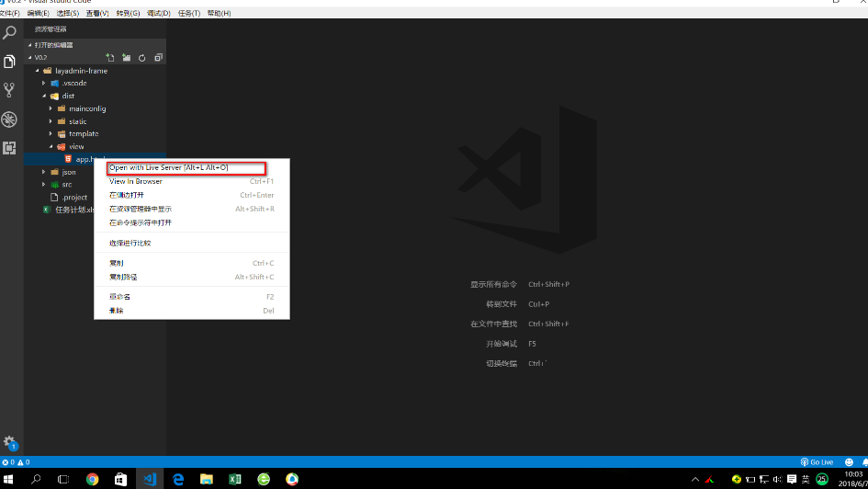Open the Debug view icon
This screenshot has width=868, height=489.
click(10, 119)
